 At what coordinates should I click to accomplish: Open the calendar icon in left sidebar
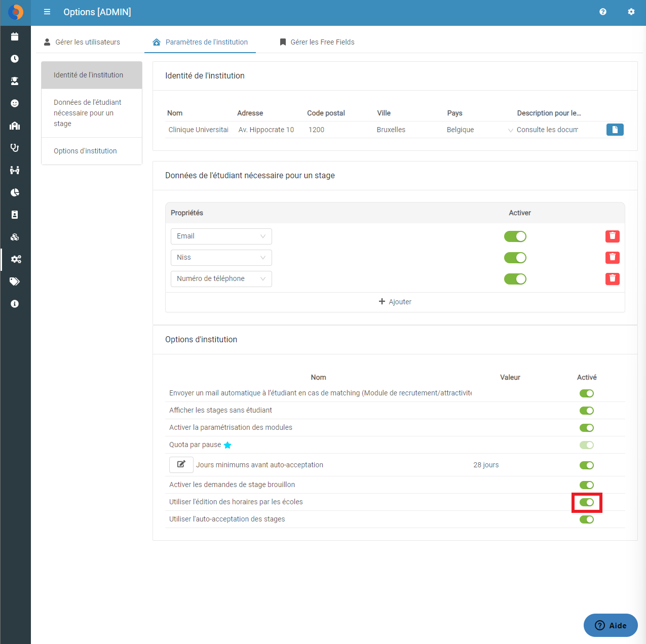pyautogui.click(x=15, y=36)
